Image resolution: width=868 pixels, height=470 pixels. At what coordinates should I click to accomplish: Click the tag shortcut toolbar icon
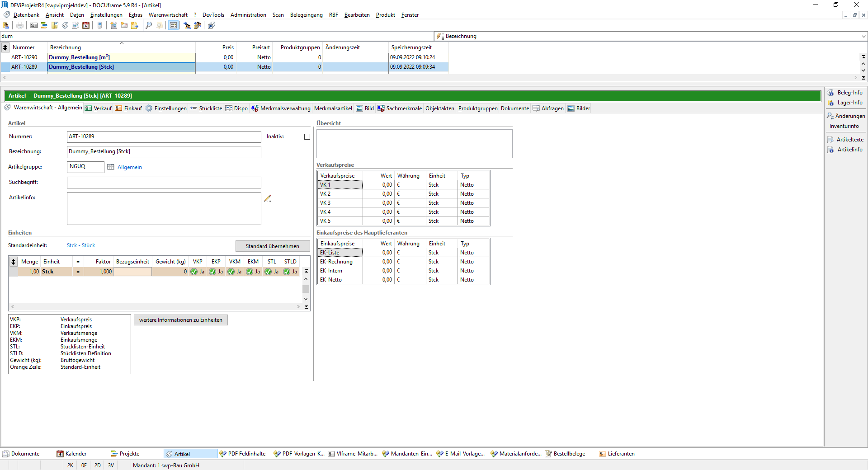(212, 25)
